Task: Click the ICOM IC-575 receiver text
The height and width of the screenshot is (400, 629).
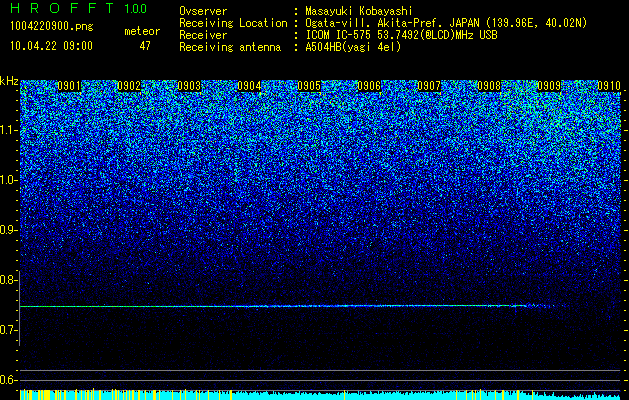Action: click(x=402, y=35)
